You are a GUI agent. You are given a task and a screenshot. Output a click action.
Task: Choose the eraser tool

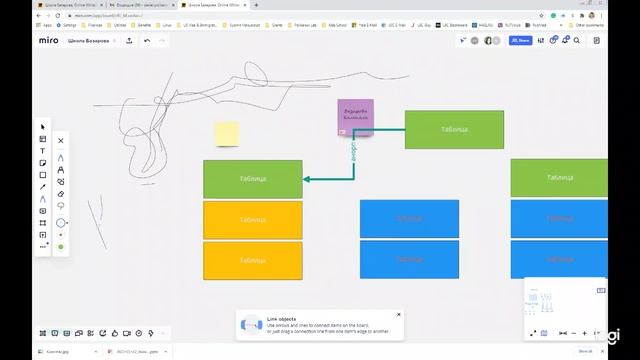point(61,194)
